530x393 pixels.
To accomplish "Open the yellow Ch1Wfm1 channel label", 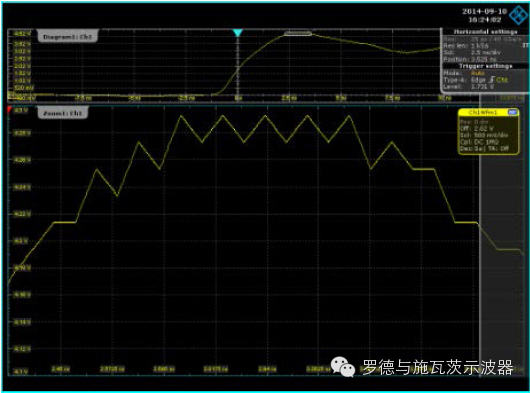I will click(x=483, y=113).
